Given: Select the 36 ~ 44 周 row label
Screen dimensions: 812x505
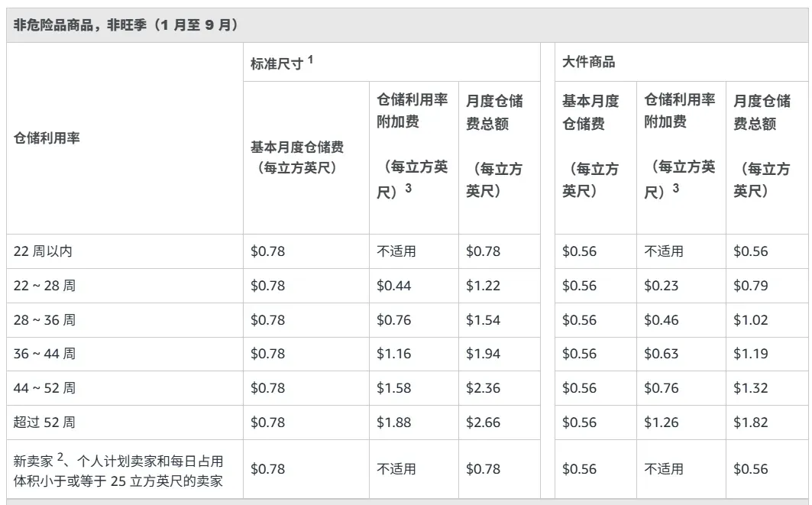Looking at the screenshot, I should pos(44,354).
